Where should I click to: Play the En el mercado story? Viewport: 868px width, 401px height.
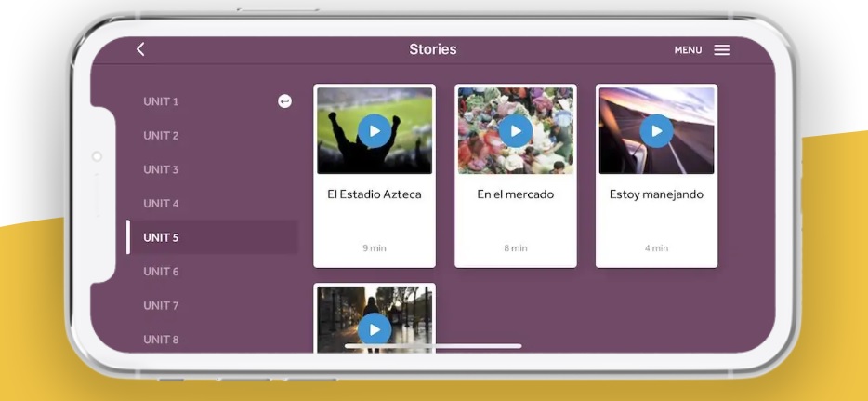point(516,131)
